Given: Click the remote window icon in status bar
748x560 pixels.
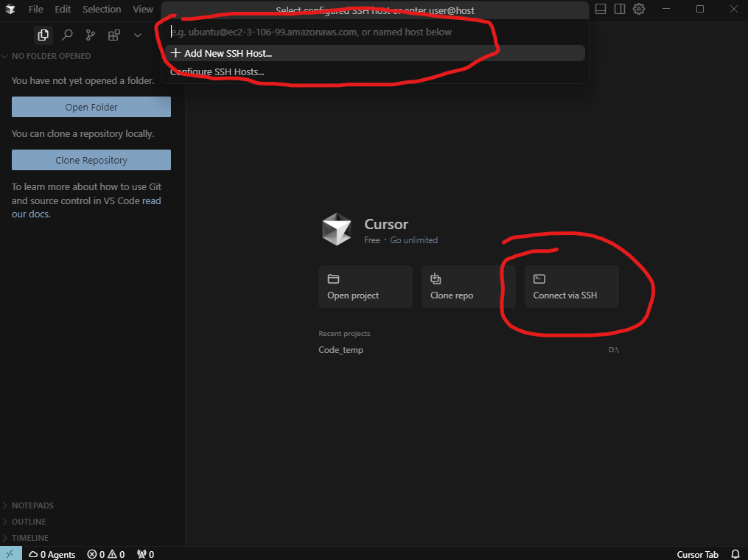Looking at the screenshot, I should tap(11, 554).
